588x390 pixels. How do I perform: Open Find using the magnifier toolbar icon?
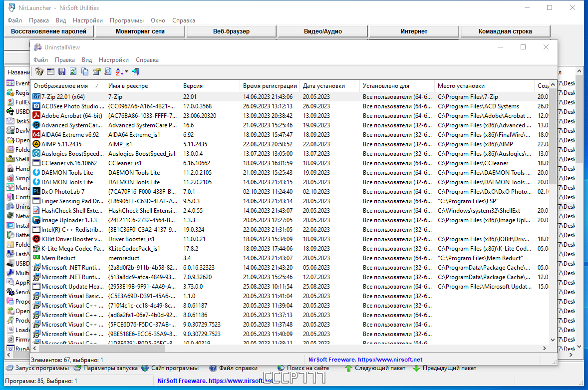point(108,71)
